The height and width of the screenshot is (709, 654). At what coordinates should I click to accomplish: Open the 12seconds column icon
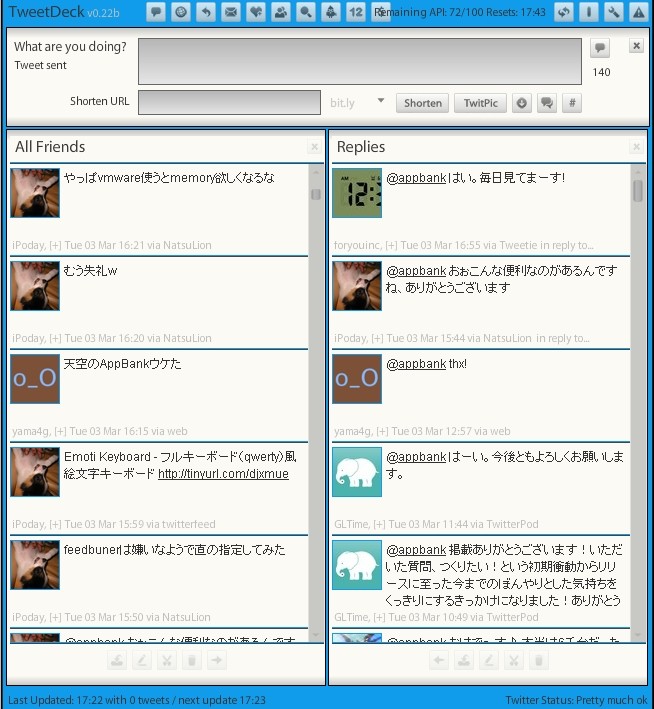tap(356, 12)
